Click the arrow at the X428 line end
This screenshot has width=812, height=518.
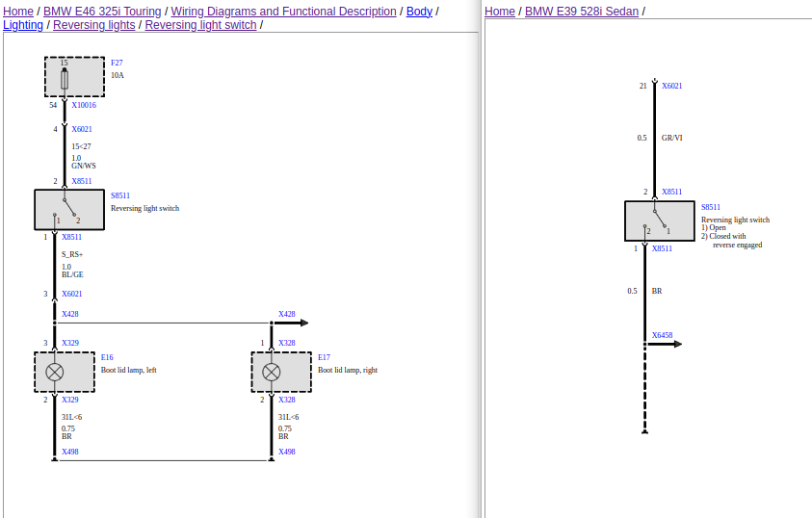tap(299, 324)
